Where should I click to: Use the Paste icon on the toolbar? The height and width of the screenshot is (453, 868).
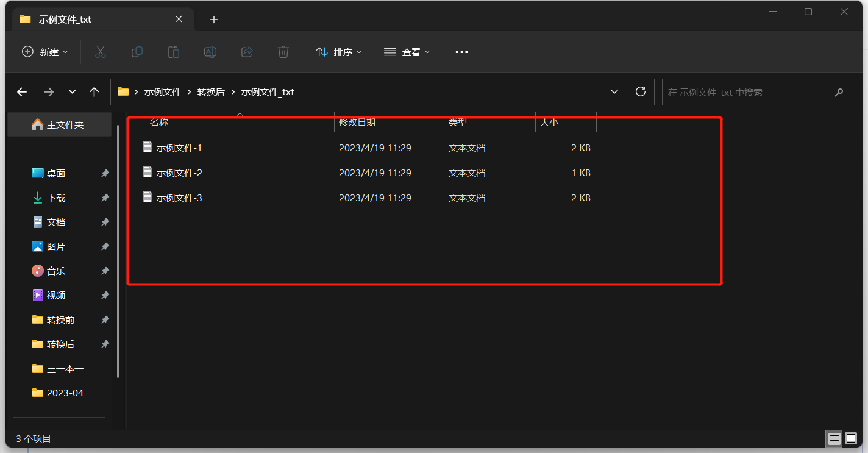coord(173,52)
